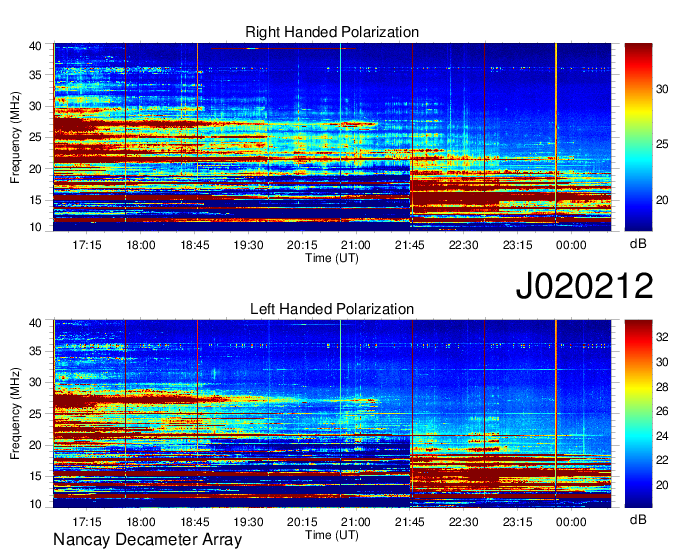Click 00:00 time tick on Left Handed plot
This screenshot has height=552, width=680.
571,522
